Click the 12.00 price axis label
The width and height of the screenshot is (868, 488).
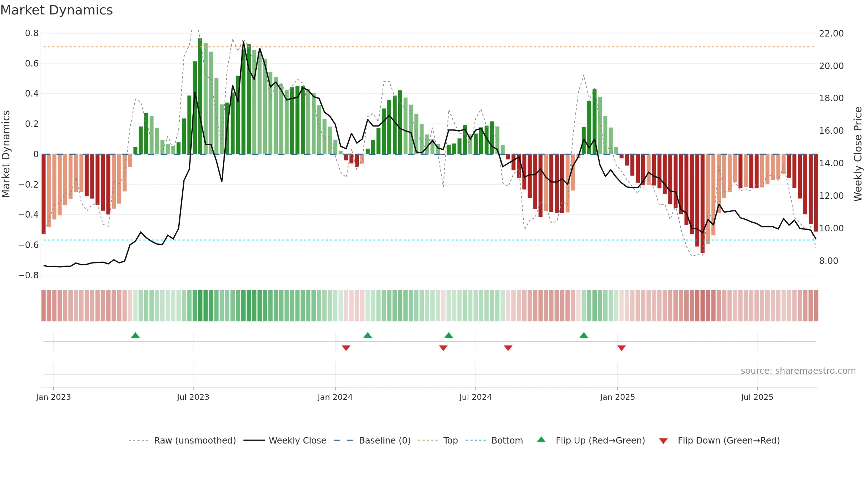click(x=831, y=196)
